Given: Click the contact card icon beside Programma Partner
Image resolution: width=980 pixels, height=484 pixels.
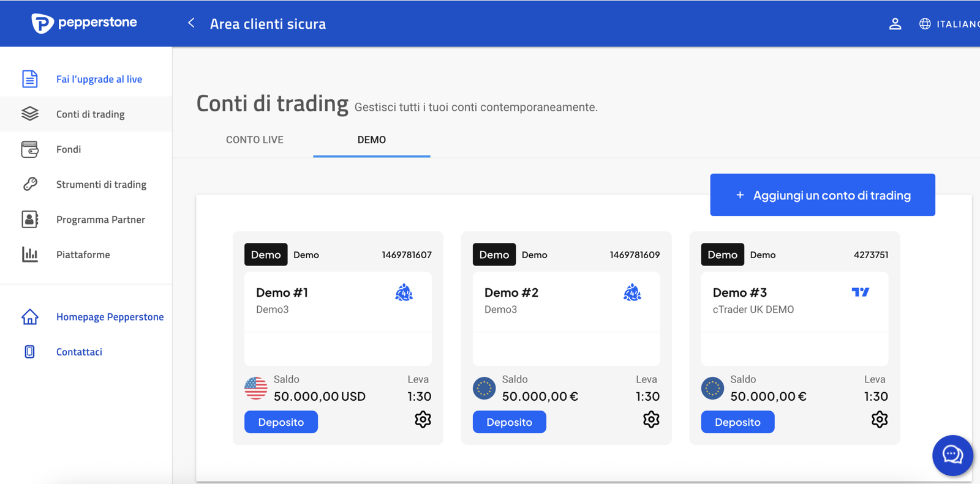Looking at the screenshot, I should coord(29,219).
